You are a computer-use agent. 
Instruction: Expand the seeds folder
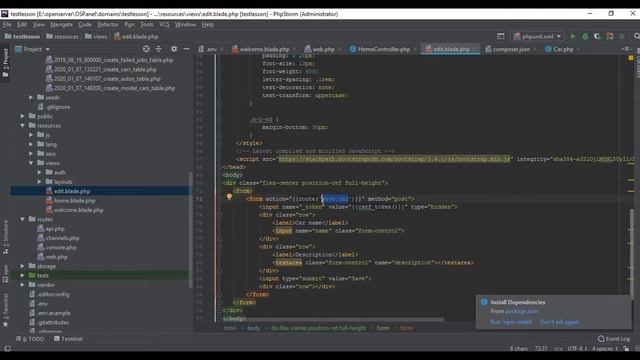click(31, 98)
